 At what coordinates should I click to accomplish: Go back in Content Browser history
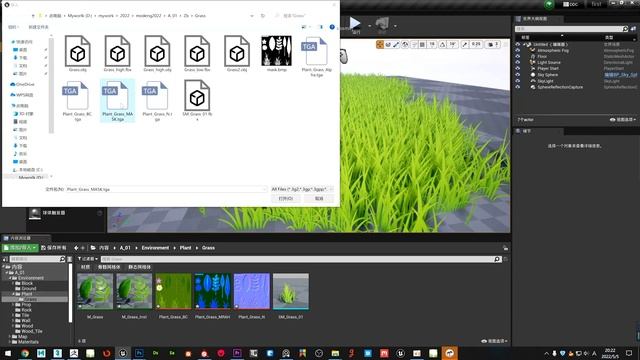pos(76,248)
